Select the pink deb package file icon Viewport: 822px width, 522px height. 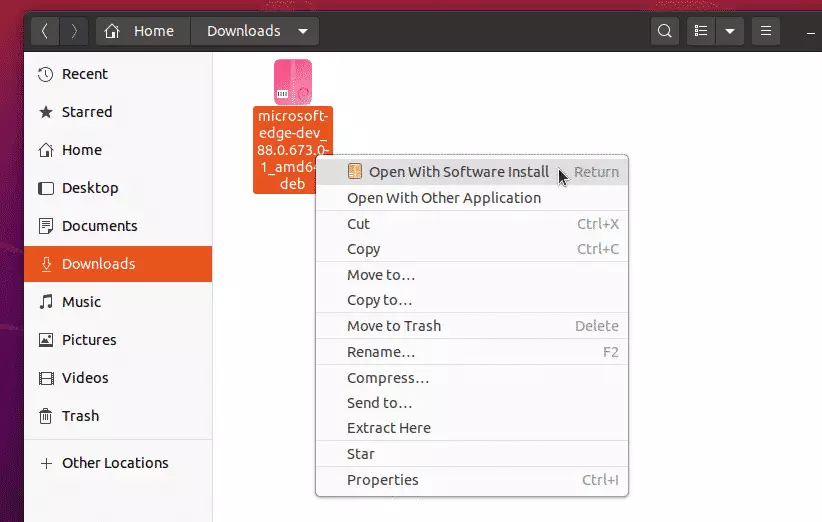[293, 82]
